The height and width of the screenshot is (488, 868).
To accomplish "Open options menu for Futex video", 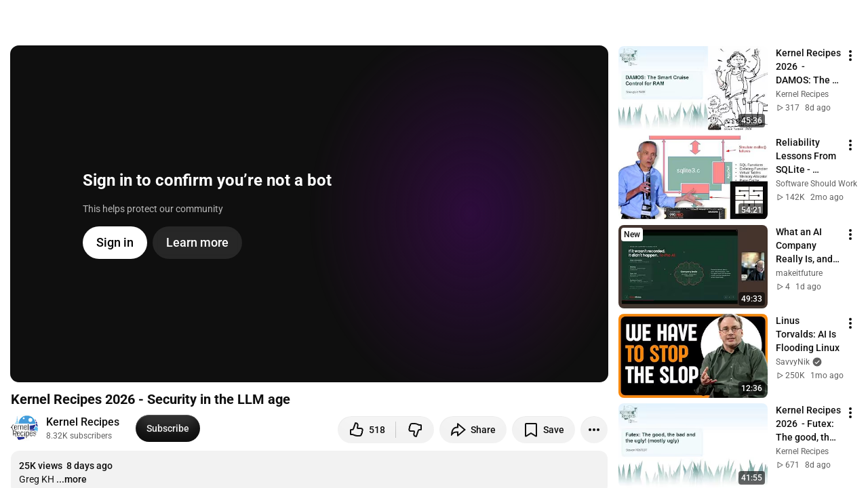I will [x=850, y=413].
